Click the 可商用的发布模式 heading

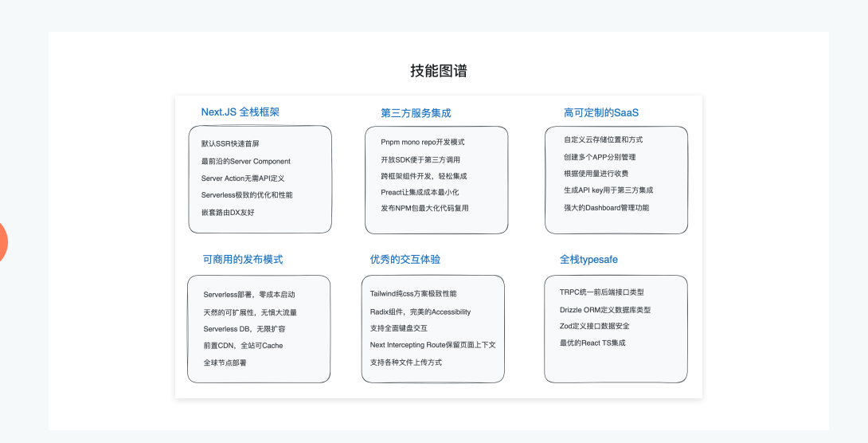(243, 260)
